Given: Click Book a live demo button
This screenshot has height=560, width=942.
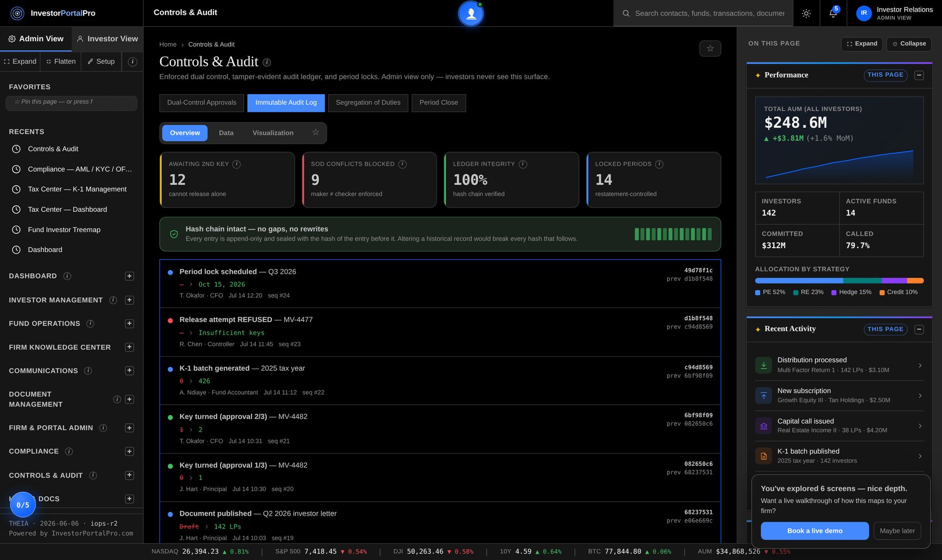Looking at the screenshot, I should click(x=815, y=531).
